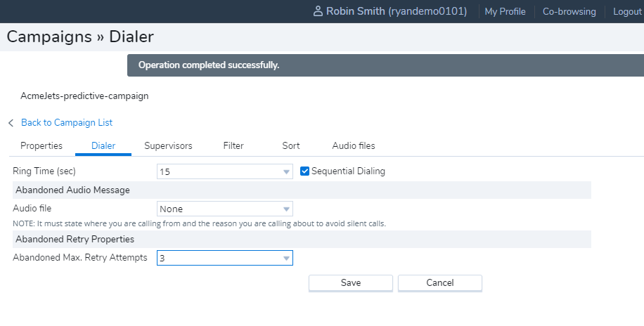Switch to the Properties tab
Viewport: 644px width, 326px height.
41,145
